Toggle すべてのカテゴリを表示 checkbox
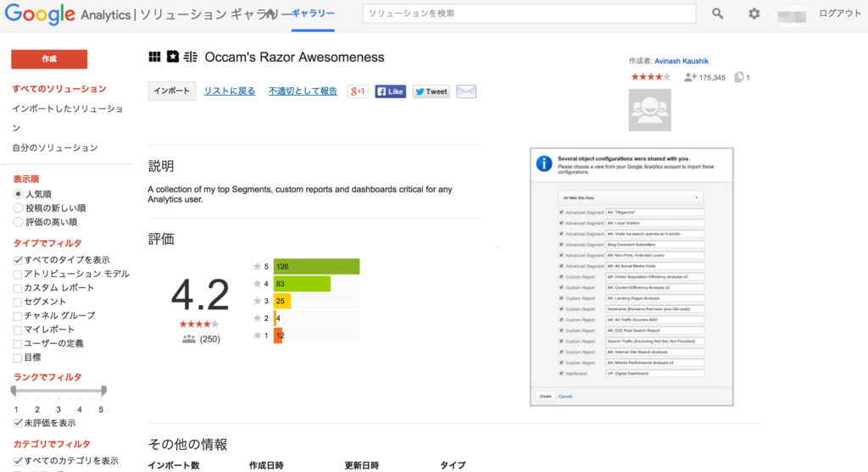Viewport: 868px width, 472px height. 18,461
